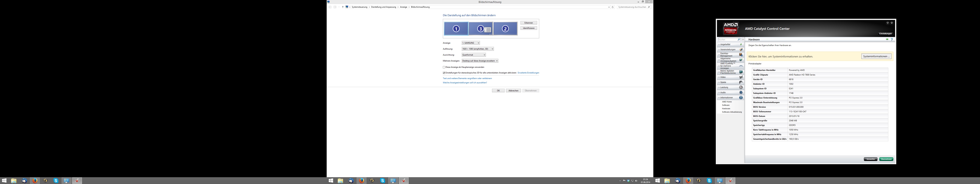
Task: Collapse the Catalyst sidebar with double-arrow icon
Action: (743, 40)
